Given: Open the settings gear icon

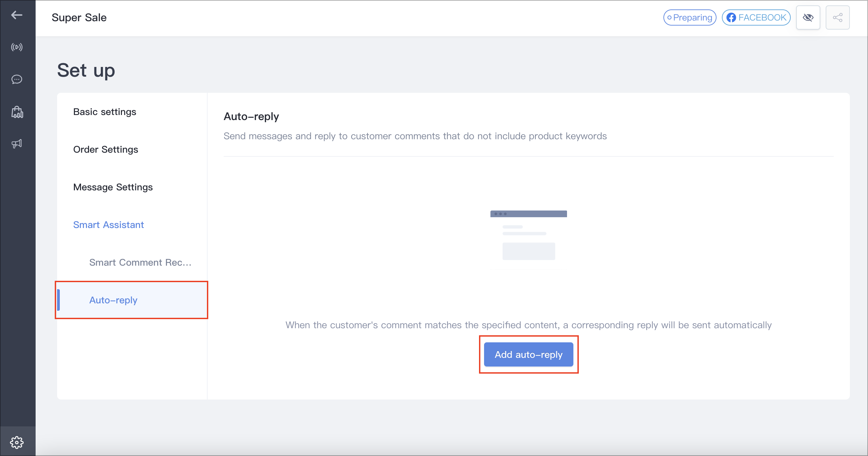Looking at the screenshot, I should coord(16,442).
